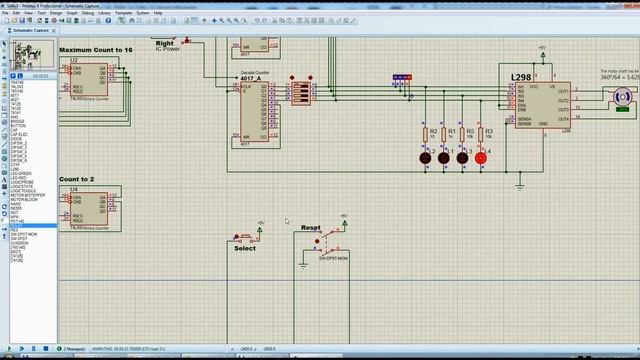The image size is (640, 360).
Task: Select ULN2003A in device list
Action: 20,243
